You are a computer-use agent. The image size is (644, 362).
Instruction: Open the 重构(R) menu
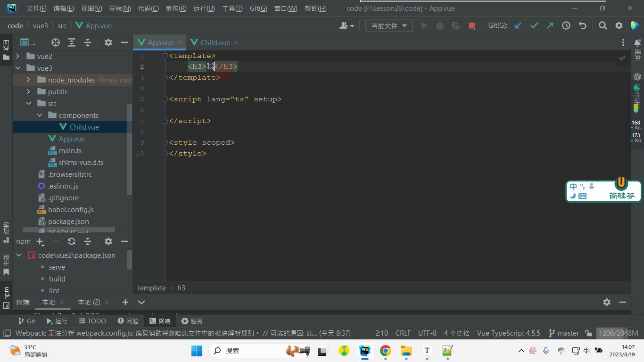click(x=176, y=8)
